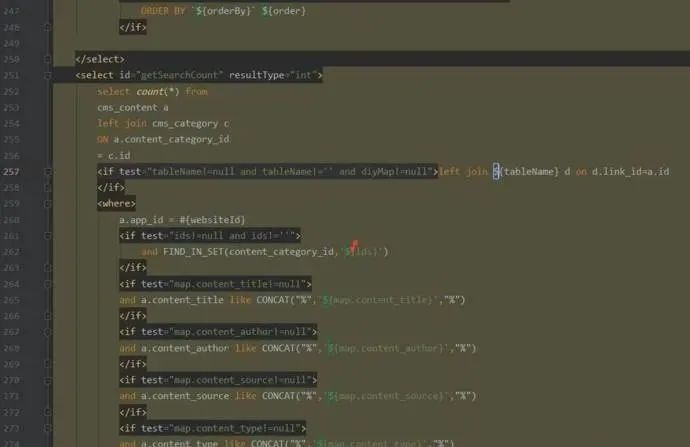Click ORDER BY keyword on line 247
This screenshot has width=690, height=447.
[163, 11]
